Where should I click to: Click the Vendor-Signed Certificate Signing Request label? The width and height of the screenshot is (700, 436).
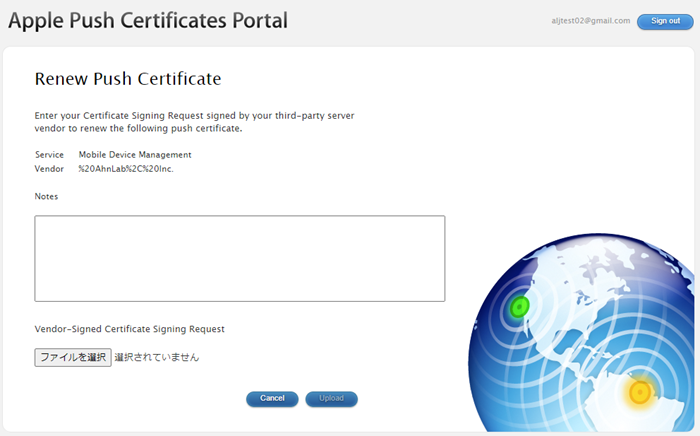(x=129, y=329)
